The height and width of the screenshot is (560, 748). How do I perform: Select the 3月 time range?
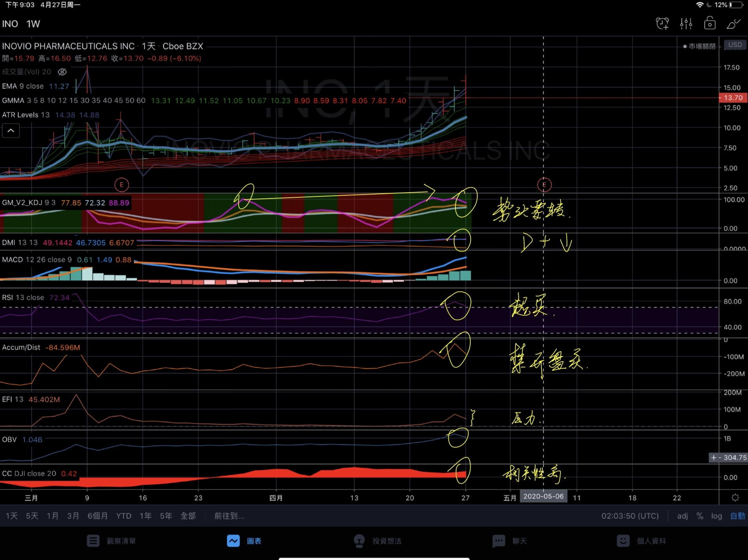73,516
